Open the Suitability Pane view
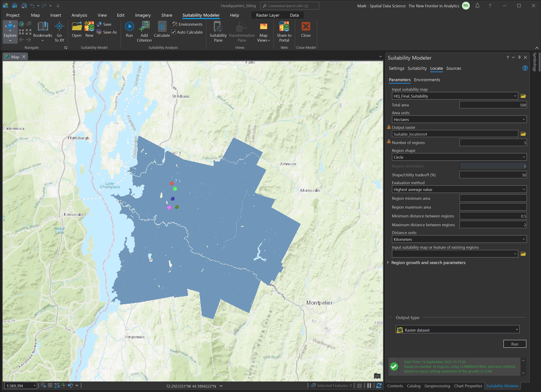This screenshot has height=392, width=541. pyautogui.click(x=218, y=27)
